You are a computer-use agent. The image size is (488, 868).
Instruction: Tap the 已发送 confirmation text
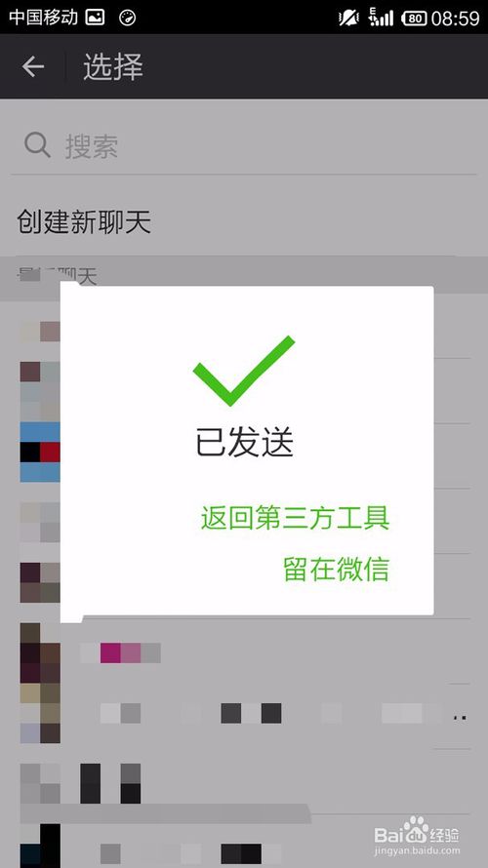tap(244, 443)
